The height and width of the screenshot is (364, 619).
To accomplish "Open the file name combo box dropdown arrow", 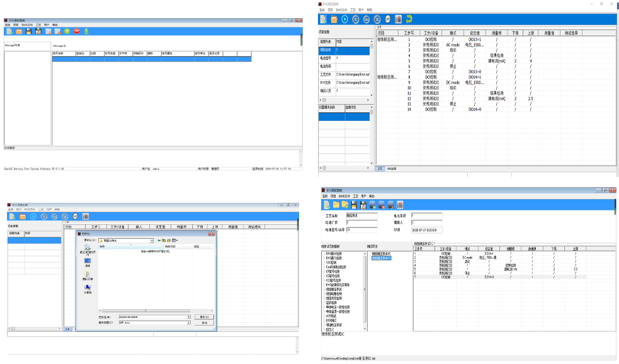I will click(x=189, y=317).
